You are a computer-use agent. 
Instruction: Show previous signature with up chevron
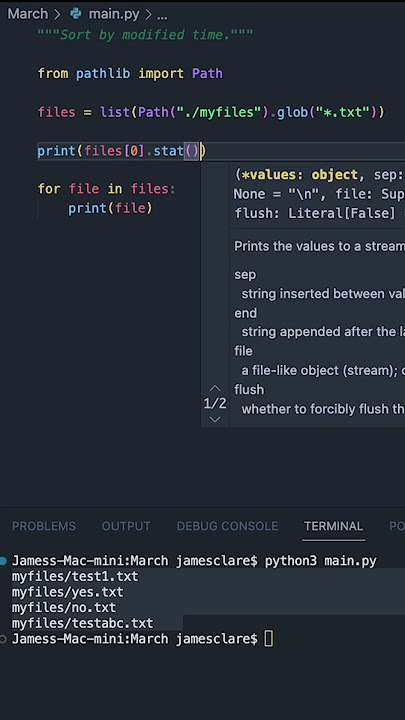(x=214, y=388)
